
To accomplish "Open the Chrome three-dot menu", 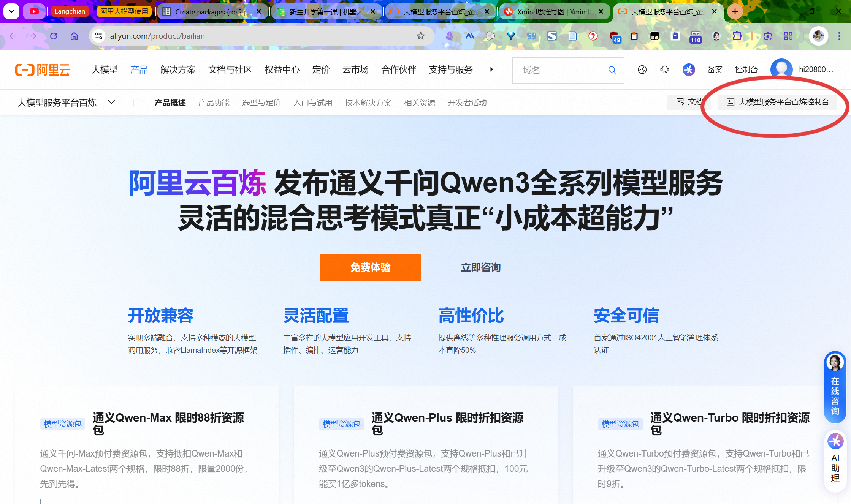I will [839, 36].
